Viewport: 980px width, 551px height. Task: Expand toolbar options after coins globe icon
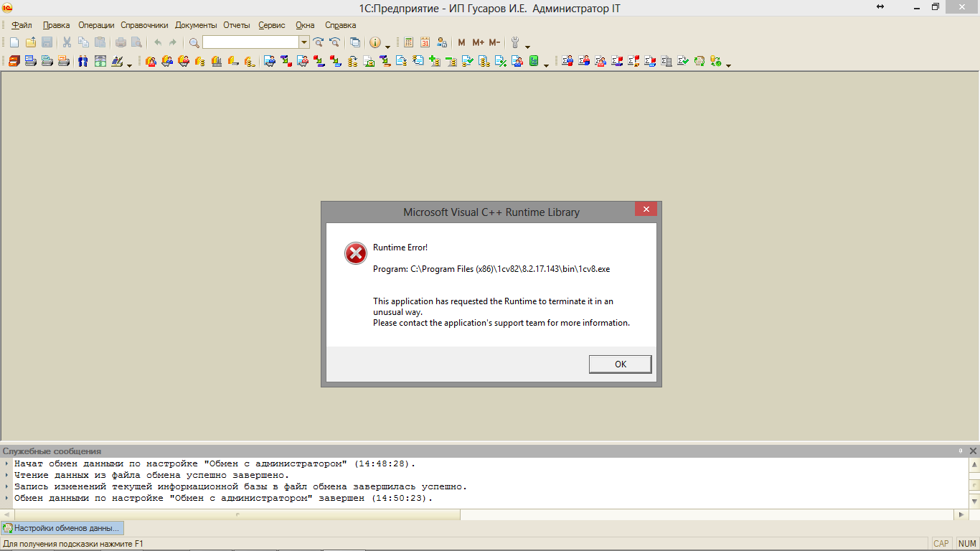[x=728, y=65]
